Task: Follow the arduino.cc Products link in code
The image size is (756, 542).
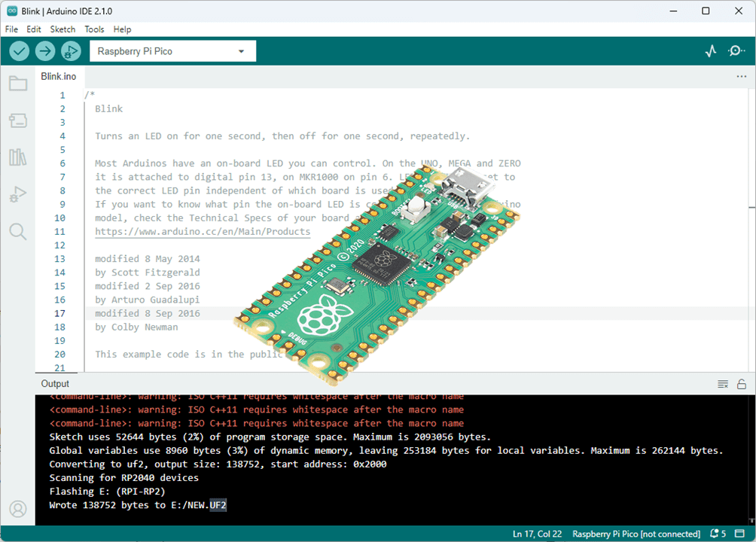Action: (203, 231)
